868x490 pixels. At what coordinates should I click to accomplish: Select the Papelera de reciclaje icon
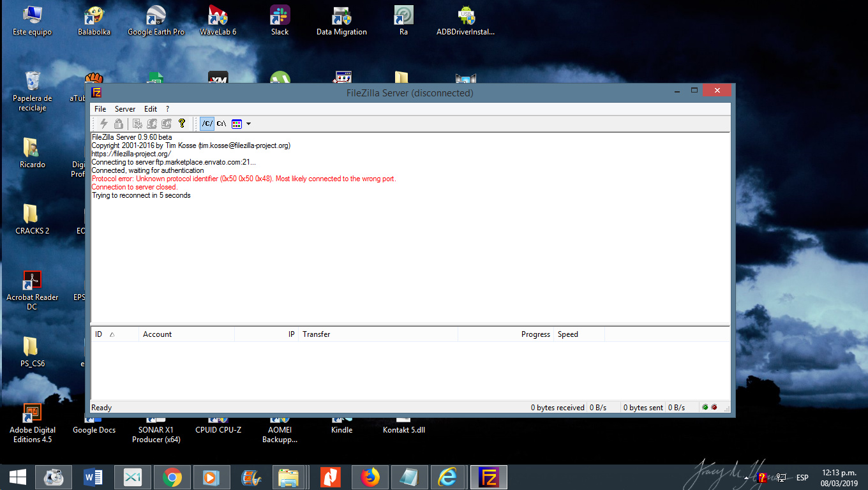[33, 91]
